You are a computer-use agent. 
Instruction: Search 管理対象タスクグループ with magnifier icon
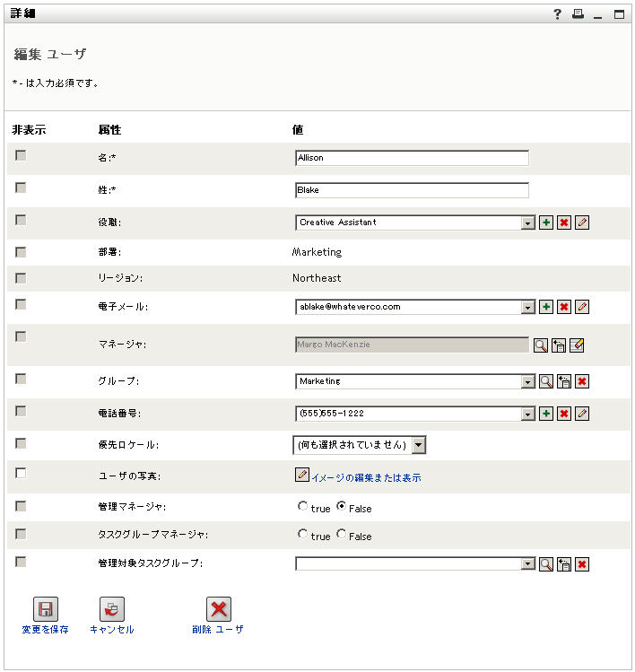click(x=546, y=564)
